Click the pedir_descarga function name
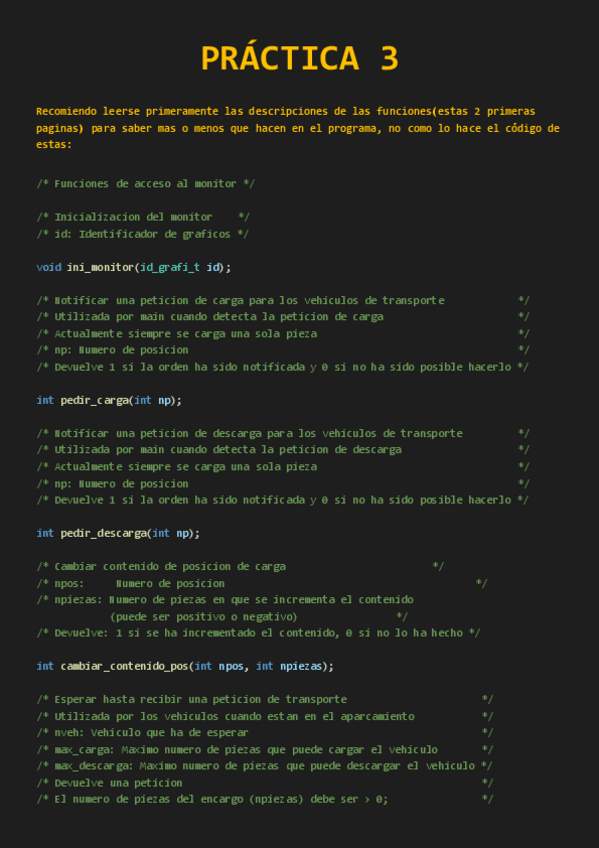Screen dimensions: 599x848 (x=103, y=533)
